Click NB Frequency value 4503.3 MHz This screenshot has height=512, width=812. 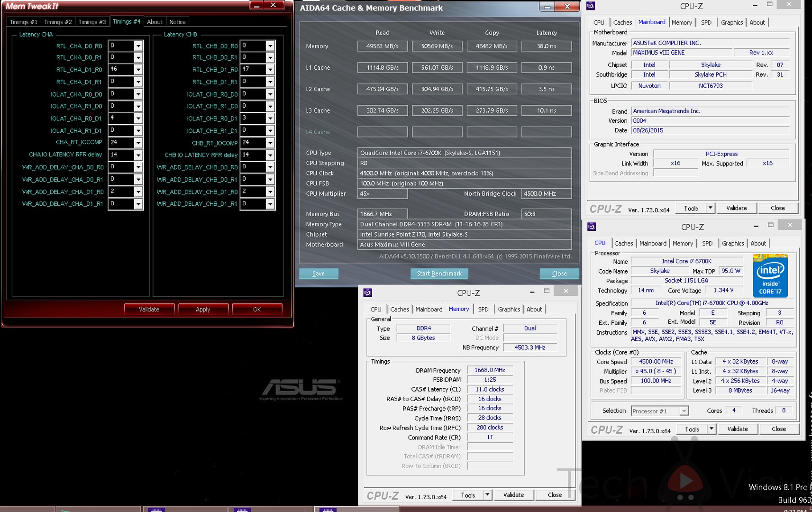coord(530,347)
